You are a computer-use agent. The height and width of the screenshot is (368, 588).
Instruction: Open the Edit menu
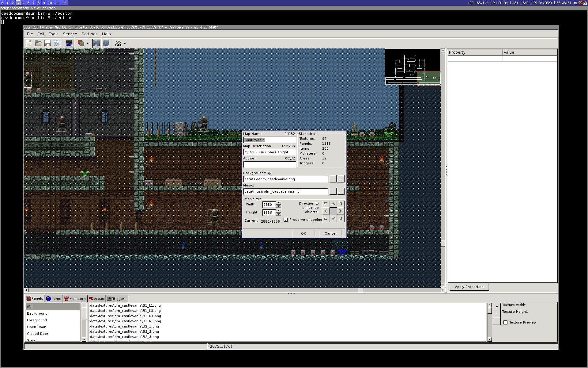pos(41,34)
